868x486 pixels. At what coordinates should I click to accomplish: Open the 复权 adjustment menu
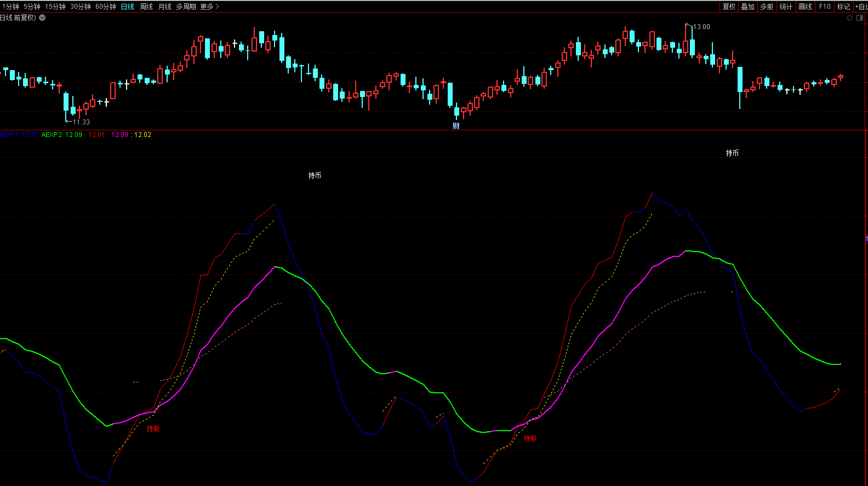(729, 7)
